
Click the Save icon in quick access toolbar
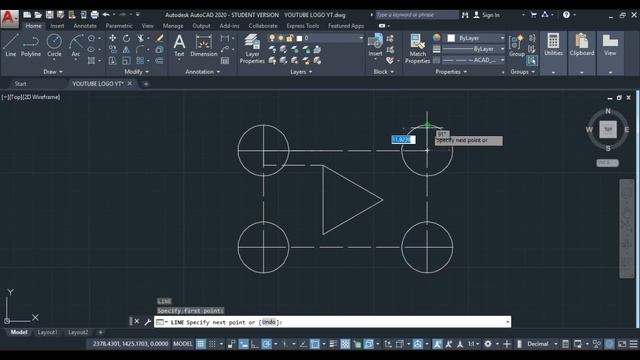coord(49,15)
